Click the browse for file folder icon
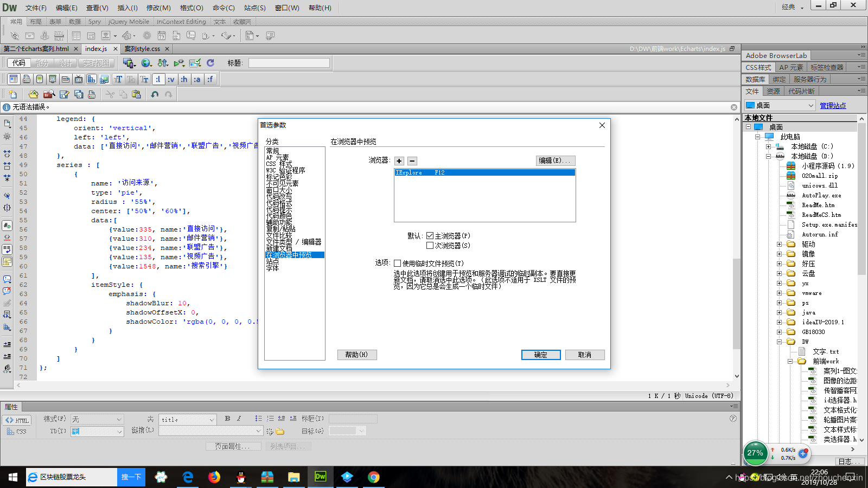Image resolution: width=868 pixels, height=488 pixels. coord(280,432)
